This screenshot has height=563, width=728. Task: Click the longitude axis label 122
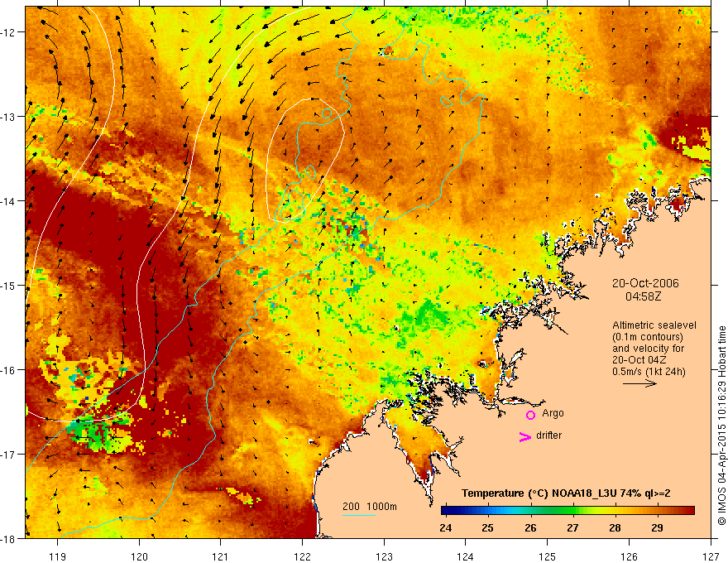coord(302,556)
